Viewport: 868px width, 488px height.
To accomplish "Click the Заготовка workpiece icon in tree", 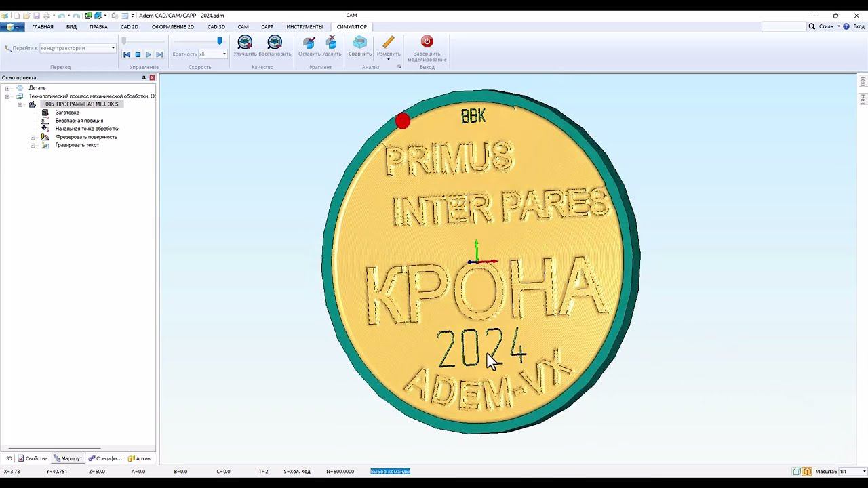I will (45, 113).
